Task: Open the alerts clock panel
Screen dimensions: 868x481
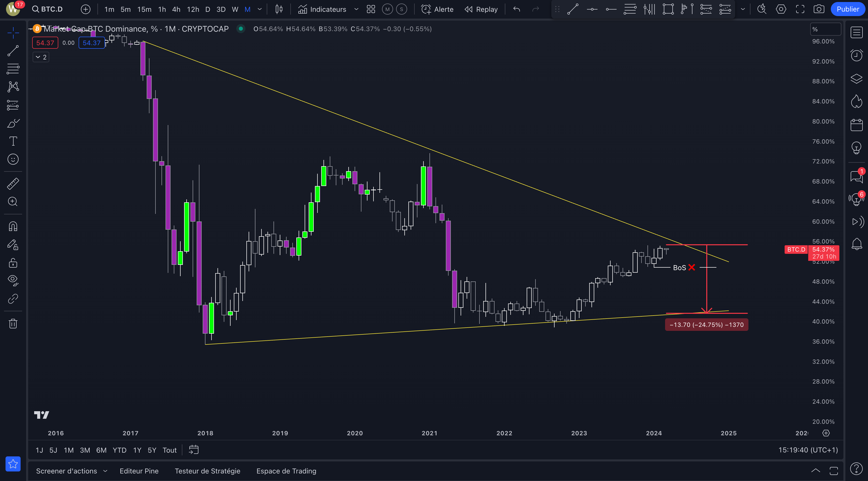Action: 856,55
